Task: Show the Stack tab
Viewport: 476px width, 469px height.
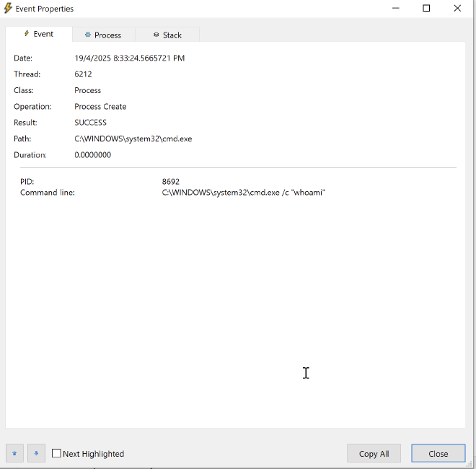Action: pyautogui.click(x=167, y=35)
